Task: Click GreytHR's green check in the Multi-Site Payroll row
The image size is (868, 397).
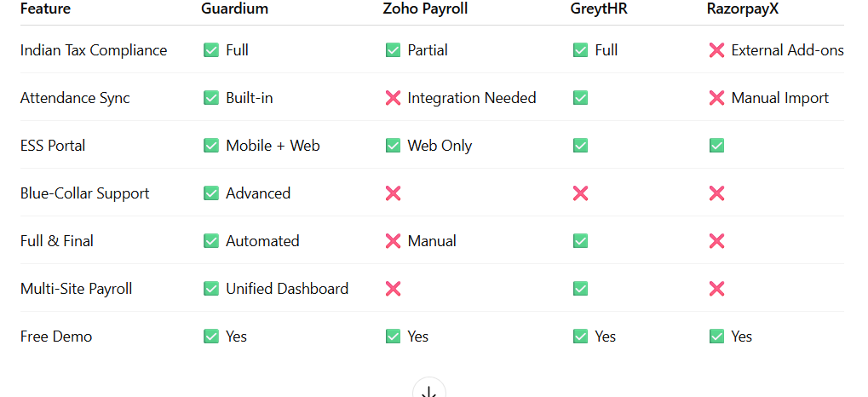Action: (x=580, y=289)
